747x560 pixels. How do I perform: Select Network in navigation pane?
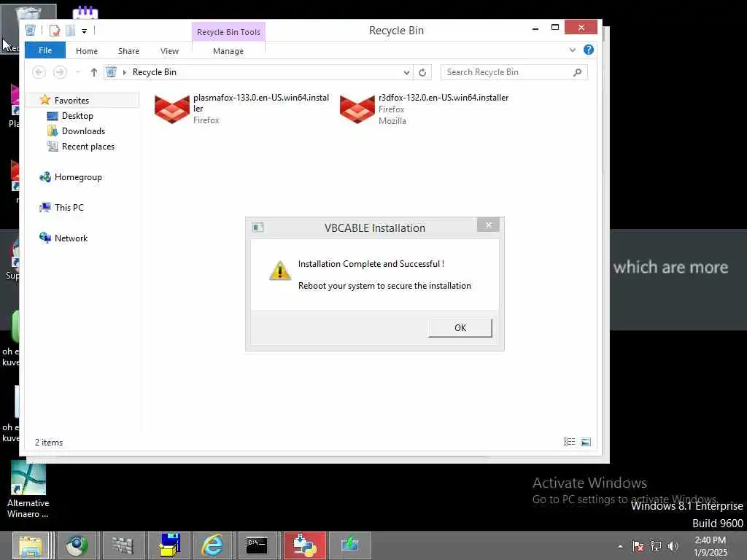(x=71, y=238)
